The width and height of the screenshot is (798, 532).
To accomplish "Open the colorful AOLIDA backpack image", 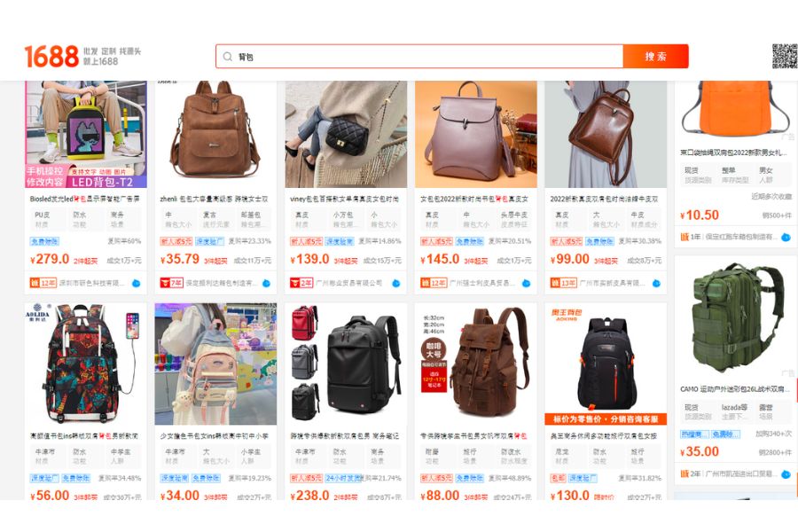I will click(86, 364).
